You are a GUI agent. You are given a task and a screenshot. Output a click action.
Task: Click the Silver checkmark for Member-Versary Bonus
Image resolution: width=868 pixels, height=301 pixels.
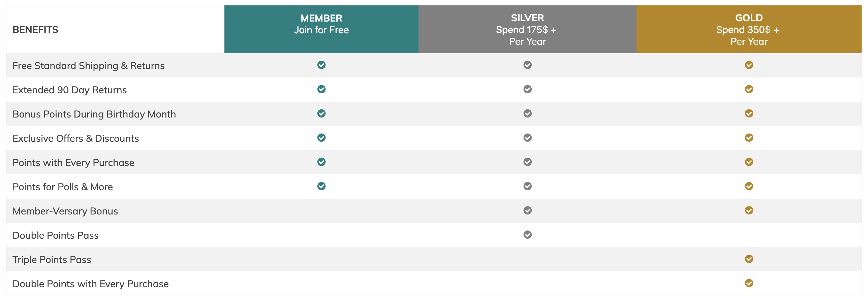click(528, 210)
